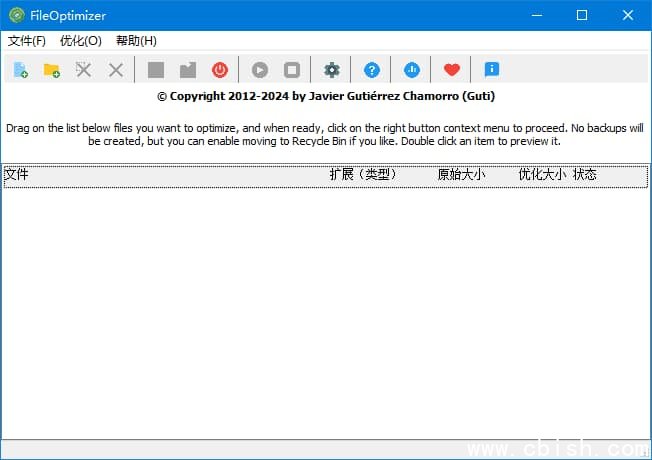Maximize the FileOptimizer window

pyautogui.click(x=582, y=15)
